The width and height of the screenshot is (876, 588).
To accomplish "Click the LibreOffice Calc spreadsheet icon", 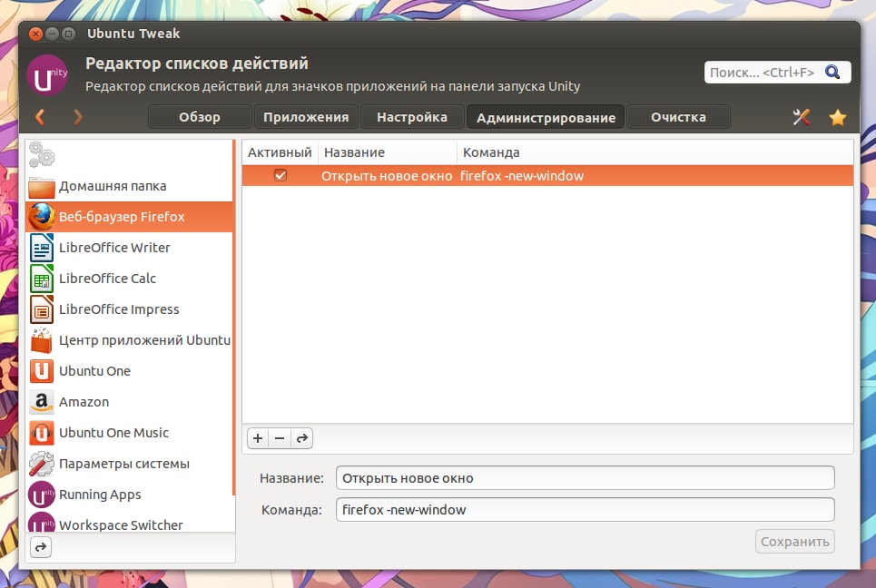I will (42, 279).
